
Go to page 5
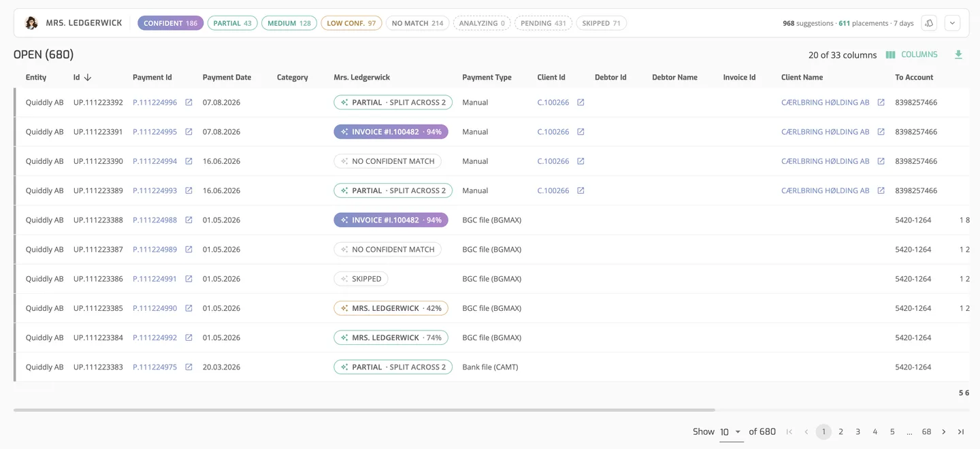(x=892, y=432)
